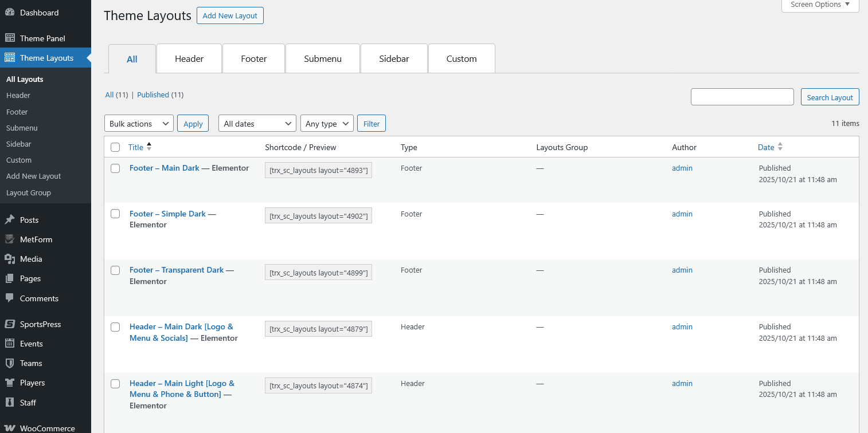Image resolution: width=868 pixels, height=433 pixels.
Task: Open the Footer – Simple Dark layout link
Action: (x=167, y=214)
